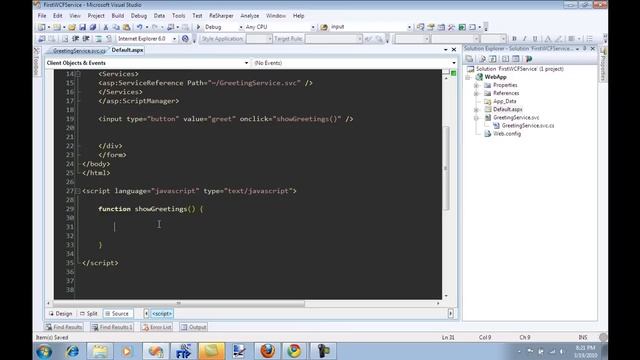Switch to GreetingService.svc.cs editor tab
Viewport: 640px width, 360px height.
tap(78, 51)
